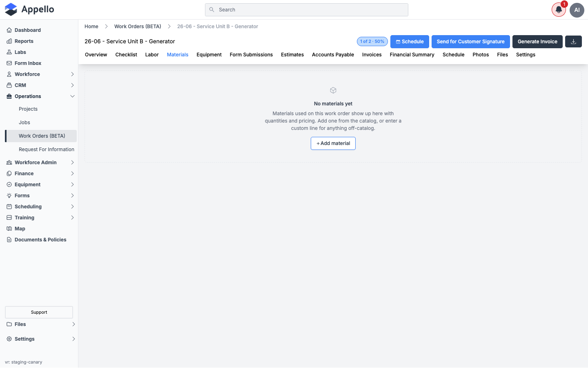Screen dimensions: 588x375
Task: Open the Photos tab
Action: pos(481,55)
